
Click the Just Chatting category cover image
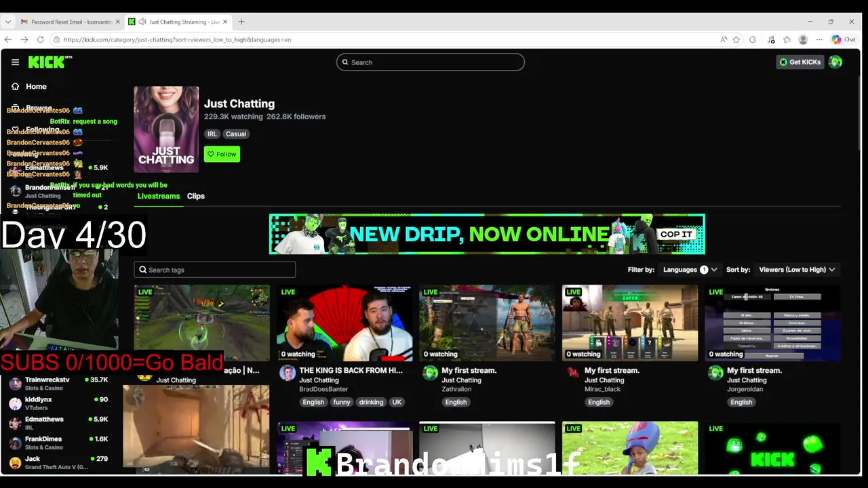pos(166,129)
